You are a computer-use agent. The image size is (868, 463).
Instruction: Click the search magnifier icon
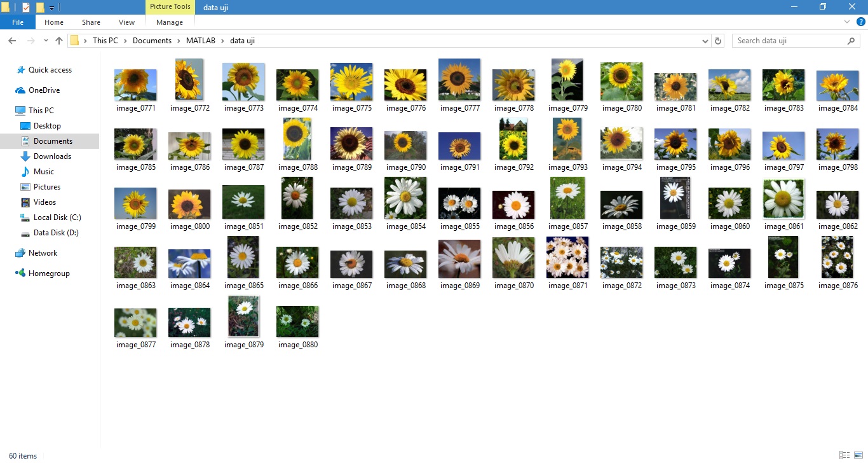851,41
